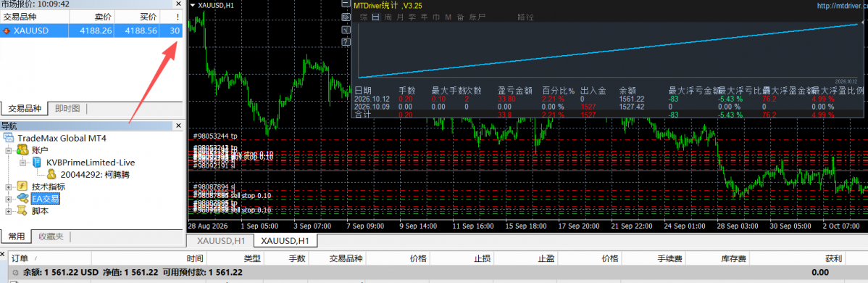Viewport: 868px width, 283px height.
Task: Click the balance row icon in terminal
Action: 15,272
